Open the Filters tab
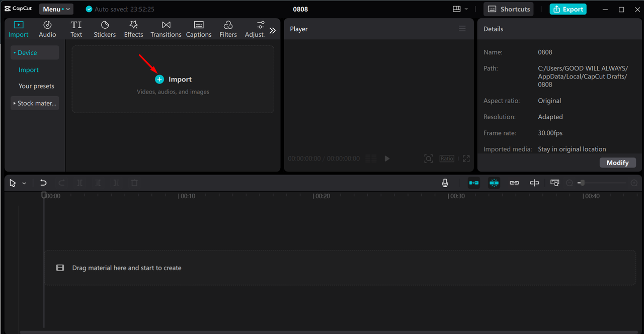Viewport: 644px width, 334px height. tap(228, 29)
